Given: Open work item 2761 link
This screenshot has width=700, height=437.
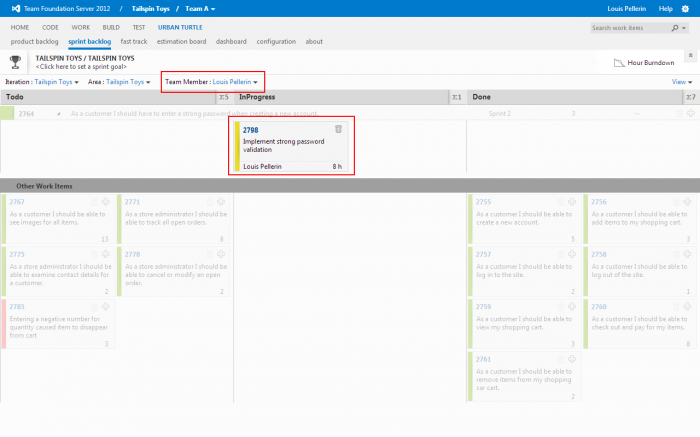Looking at the screenshot, I should [x=483, y=359].
